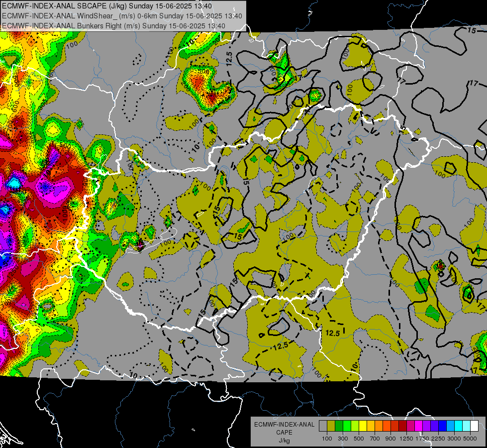Click the dark red legend swatch
The image size is (487, 448).
402,426
